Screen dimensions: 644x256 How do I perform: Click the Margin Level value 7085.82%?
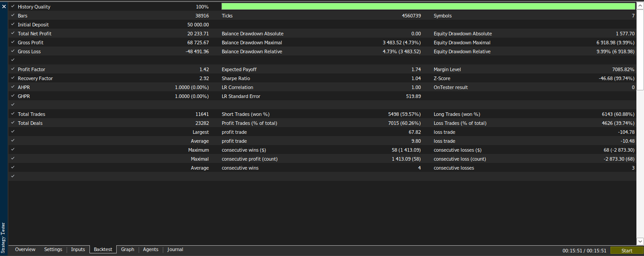623,69
